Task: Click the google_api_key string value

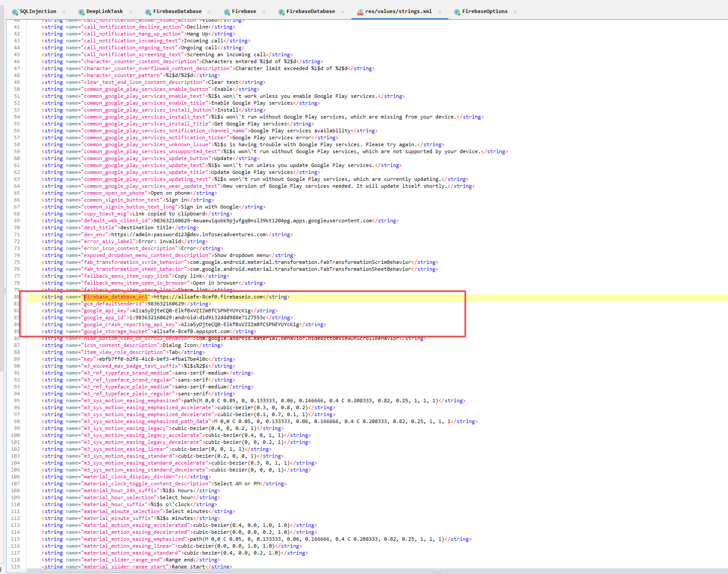Action: [x=191, y=311]
